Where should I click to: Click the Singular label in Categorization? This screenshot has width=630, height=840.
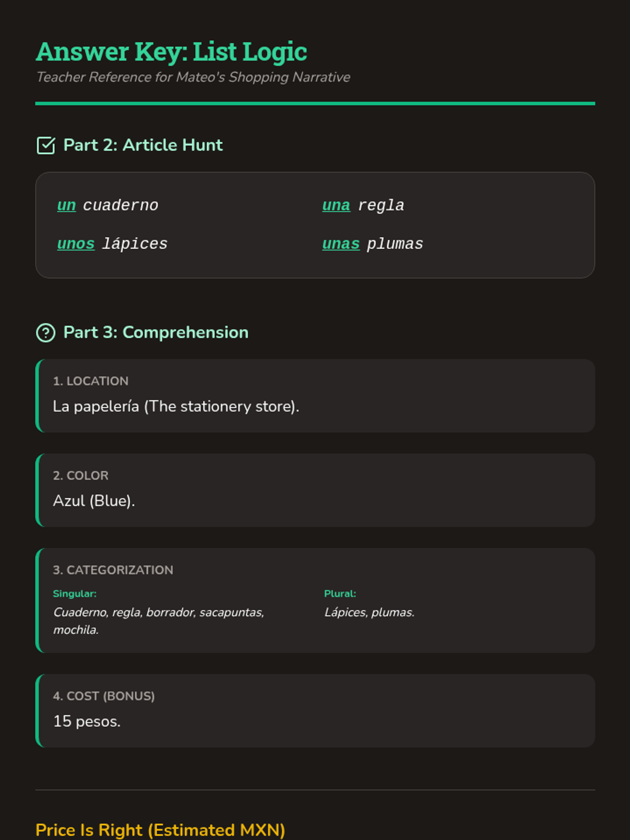(x=75, y=594)
